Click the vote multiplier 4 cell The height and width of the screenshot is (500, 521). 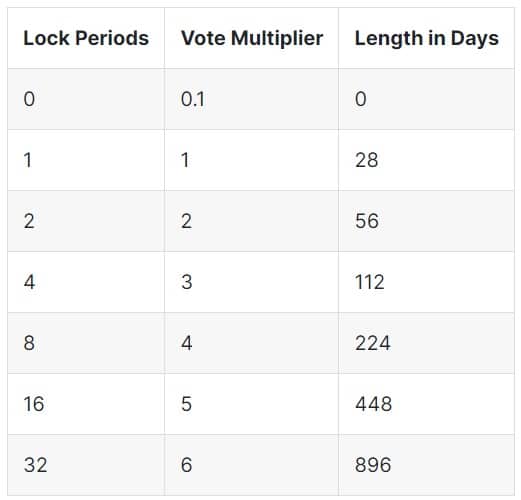[252, 343]
